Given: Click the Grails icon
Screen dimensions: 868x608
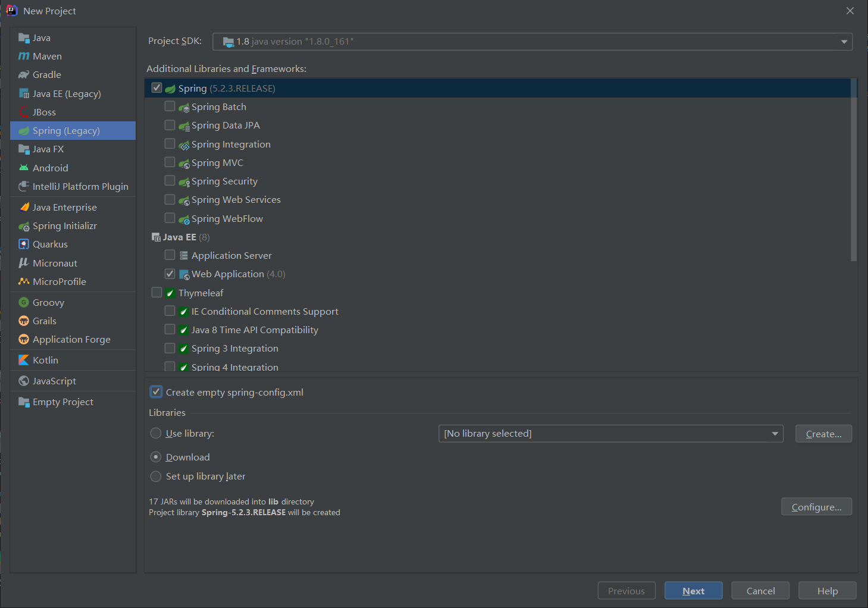Looking at the screenshot, I should pos(24,321).
